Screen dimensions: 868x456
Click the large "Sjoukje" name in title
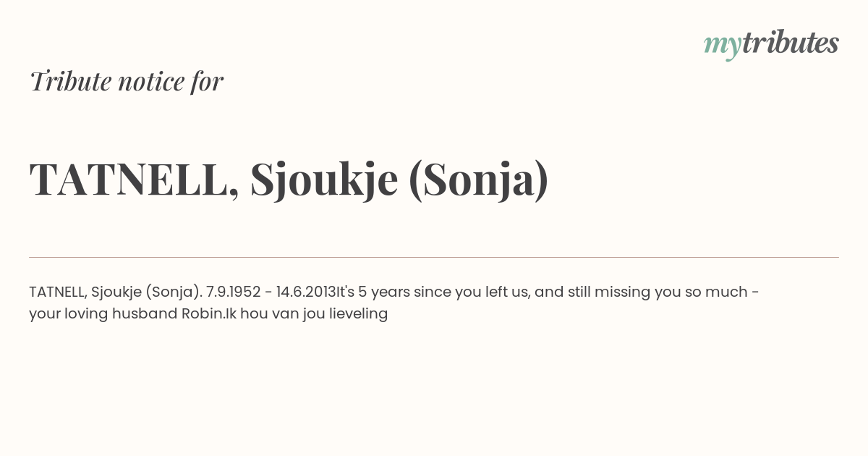tap(324, 181)
